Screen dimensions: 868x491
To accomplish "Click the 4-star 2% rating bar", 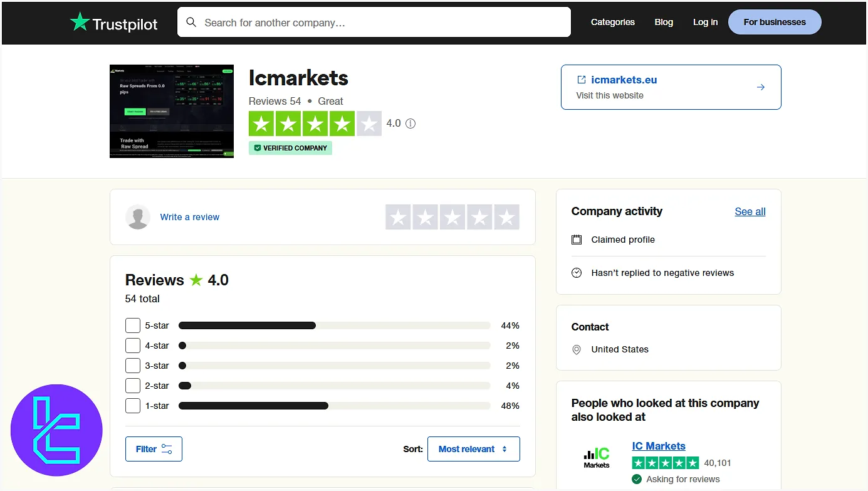I will 335,346.
